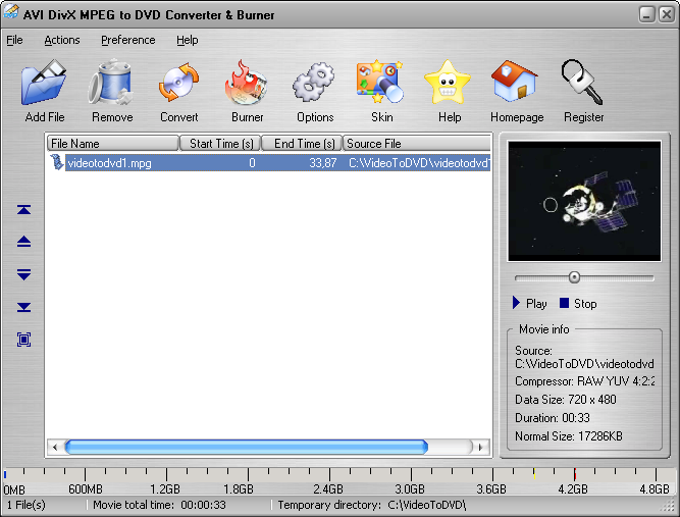Click the select-all square icon

24,339
